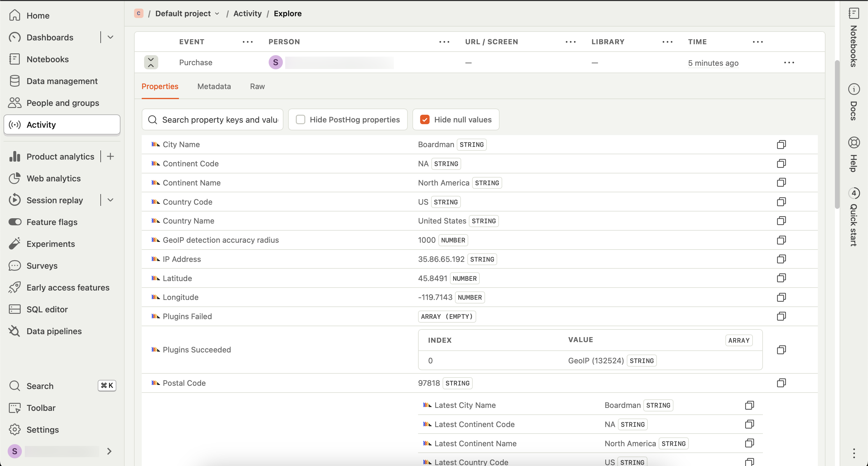Expand the Session replay submenu arrow

tap(110, 200)
